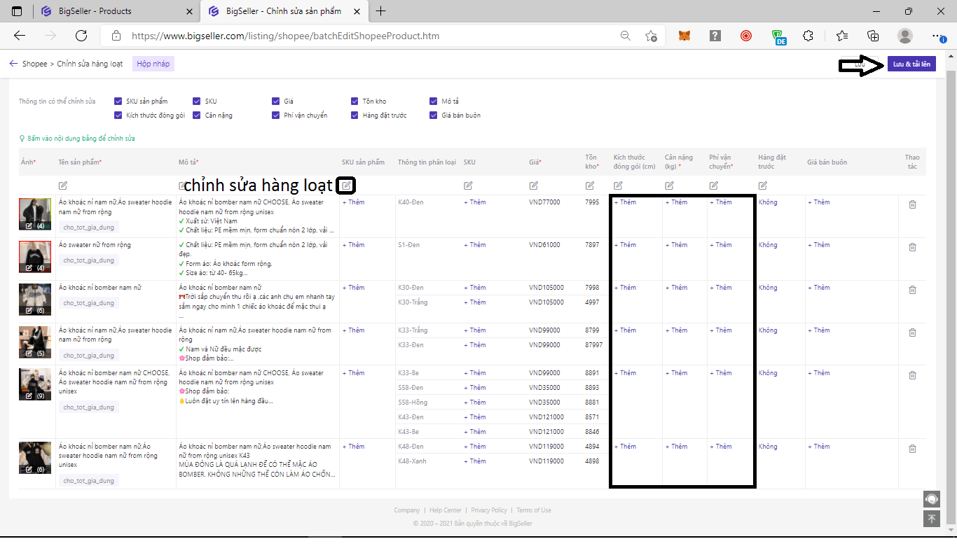The image size is (957, 560).
Task: Click the edit icon above Hàng đặt trước column
Action: point(762,185)
